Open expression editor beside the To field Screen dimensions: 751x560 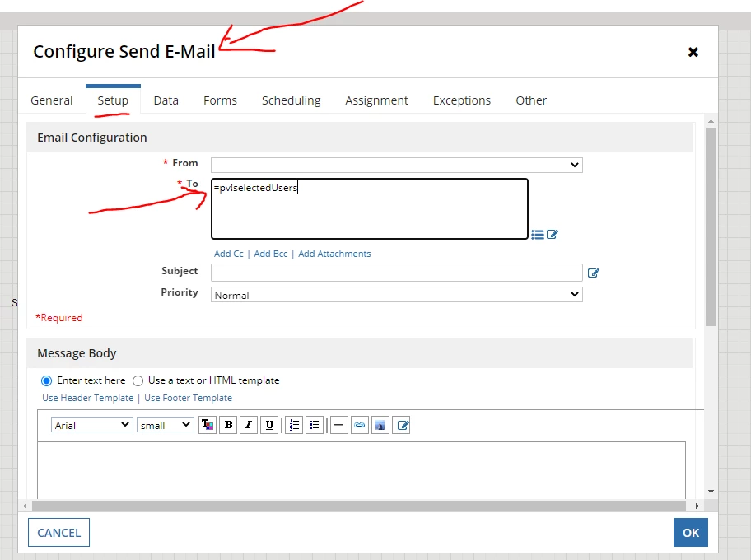553,234
